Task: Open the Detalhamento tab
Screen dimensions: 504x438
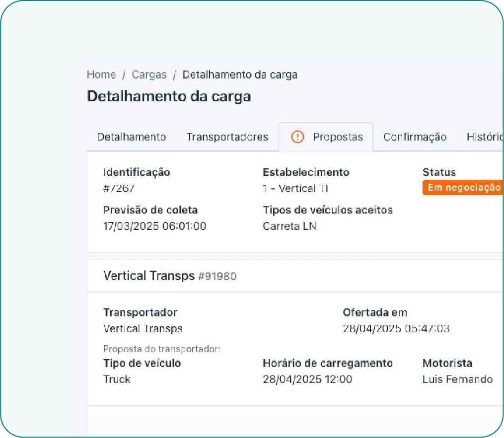Action: (x=131, y=137)
